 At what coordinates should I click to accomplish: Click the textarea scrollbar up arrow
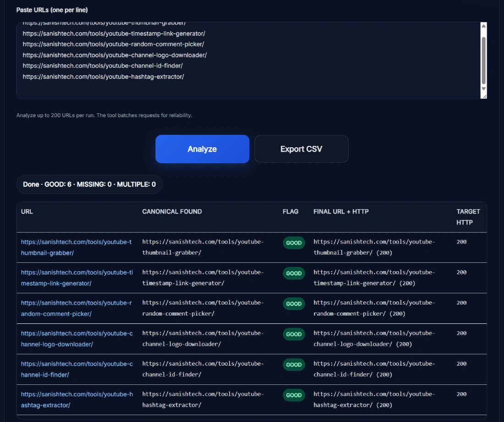[483, 26]
